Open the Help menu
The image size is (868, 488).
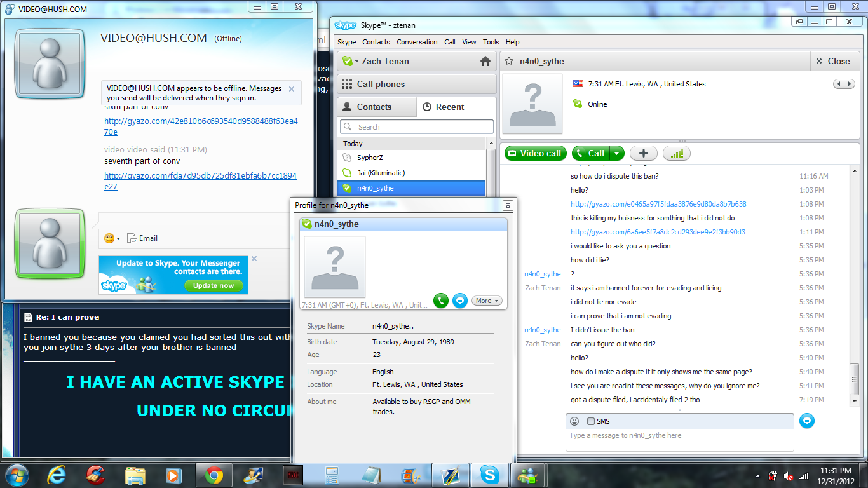tap(513, 42)
